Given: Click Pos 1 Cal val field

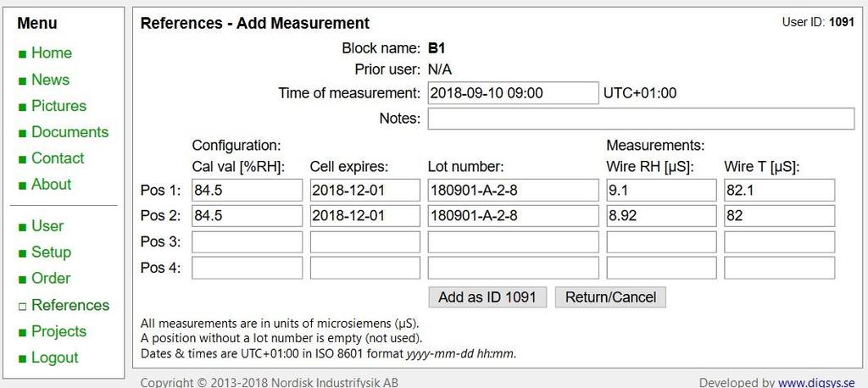Looking at the screenshot, I should [247, 191].
